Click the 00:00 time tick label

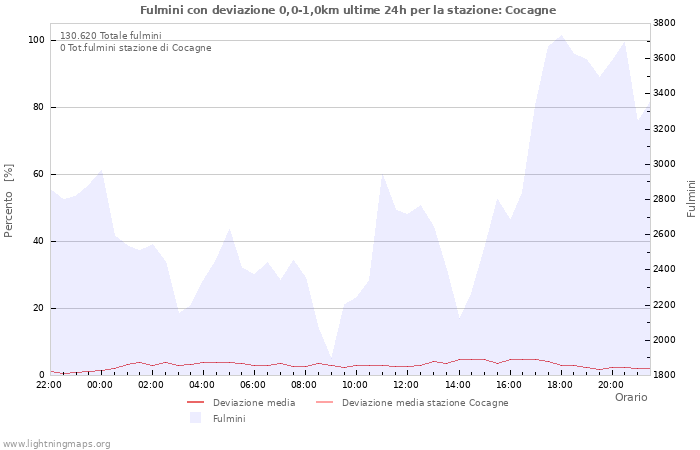pos(100,385)
